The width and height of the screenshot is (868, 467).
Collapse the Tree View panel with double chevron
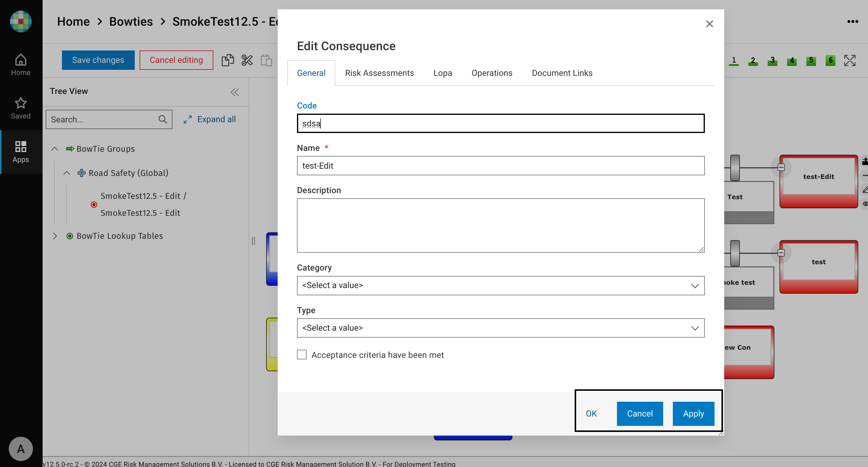coord(235,92)
